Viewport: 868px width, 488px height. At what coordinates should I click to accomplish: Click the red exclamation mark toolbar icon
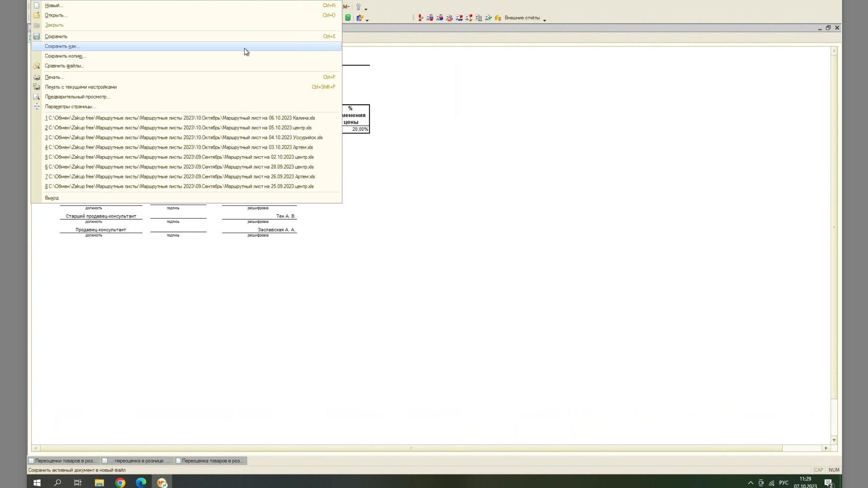point(420,18)
